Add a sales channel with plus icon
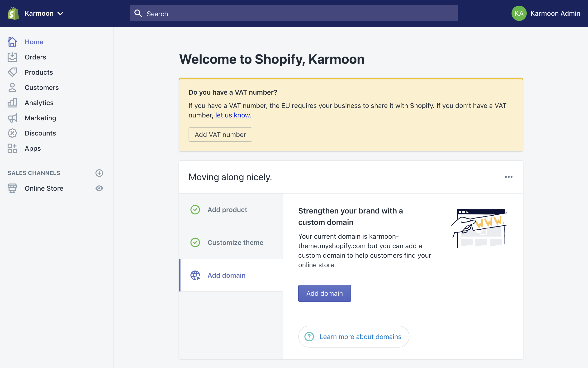This screenshot has width=588, height=368. click(x=99, y=173)
